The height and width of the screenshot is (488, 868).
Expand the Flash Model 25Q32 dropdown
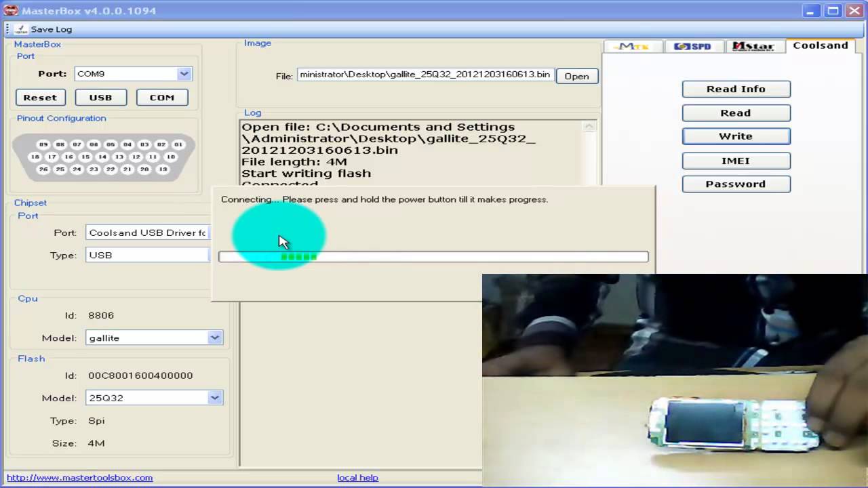tap(215, 398)
